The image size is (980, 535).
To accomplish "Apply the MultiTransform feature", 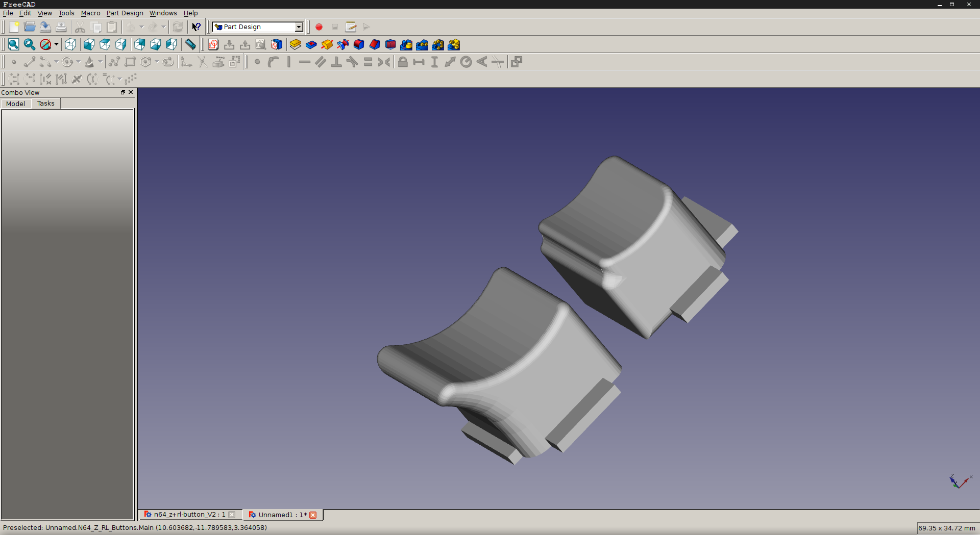I will pos(454,45).
